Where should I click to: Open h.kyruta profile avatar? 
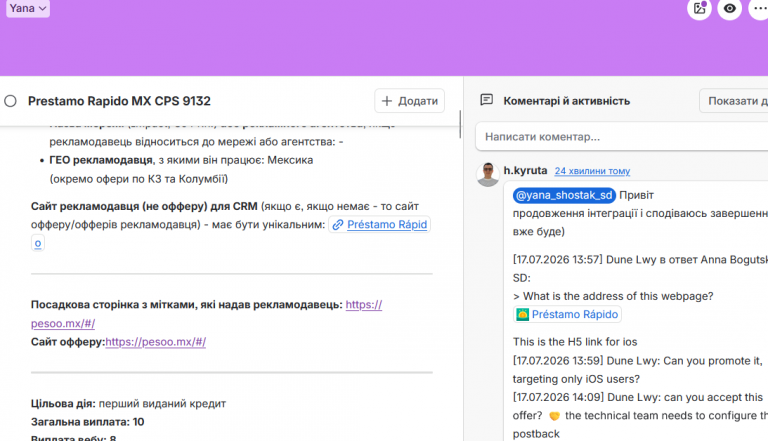click(488, 174)
